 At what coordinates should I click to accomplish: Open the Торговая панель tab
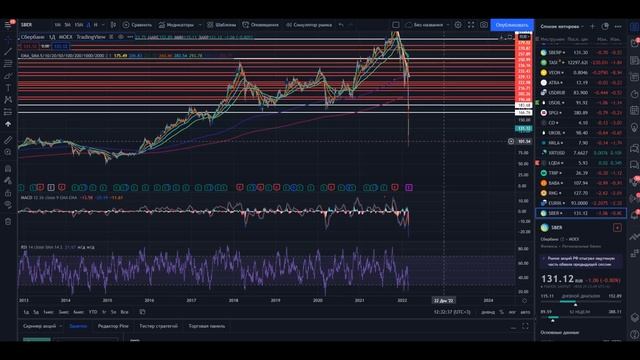pos(207,326)
